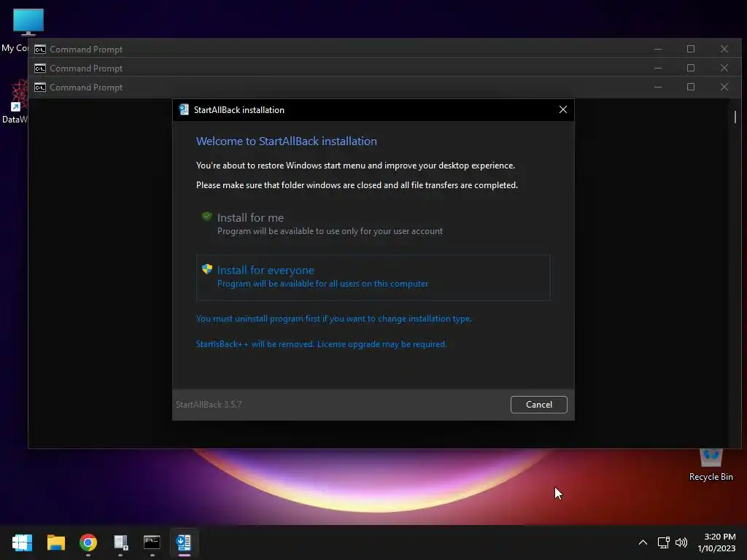Click the Command Prompt window scrollbar thumb
The height and width of the screenshot is (560, 747).
[x=735, y=117]
